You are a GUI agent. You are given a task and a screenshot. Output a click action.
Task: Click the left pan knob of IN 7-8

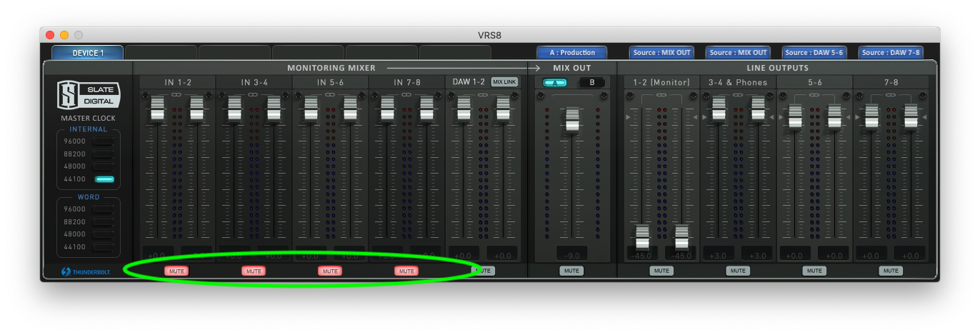(x=375, y=95)
